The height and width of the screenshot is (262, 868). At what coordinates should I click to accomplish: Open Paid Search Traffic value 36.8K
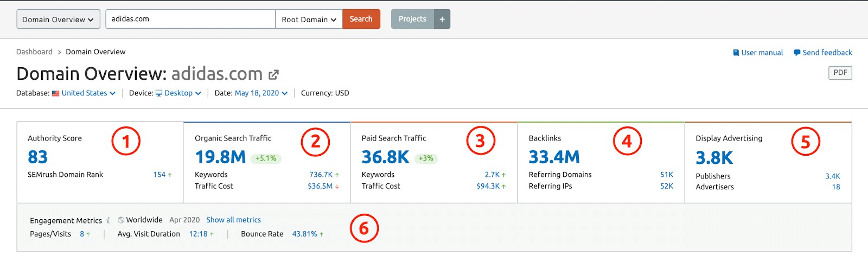coord(385,157)
